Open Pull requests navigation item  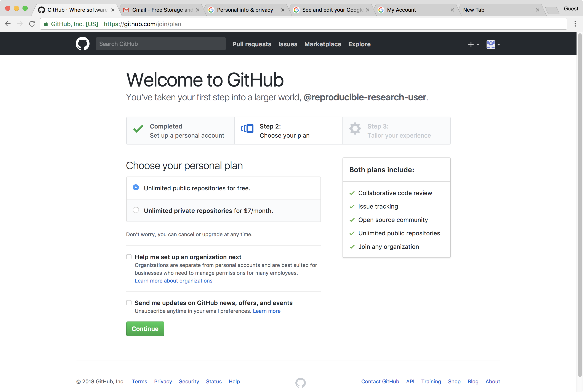251,44
